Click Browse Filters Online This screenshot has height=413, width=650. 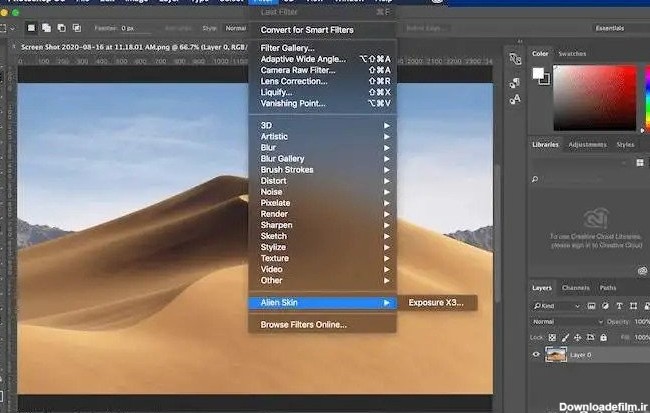click(x=304, y=325)
